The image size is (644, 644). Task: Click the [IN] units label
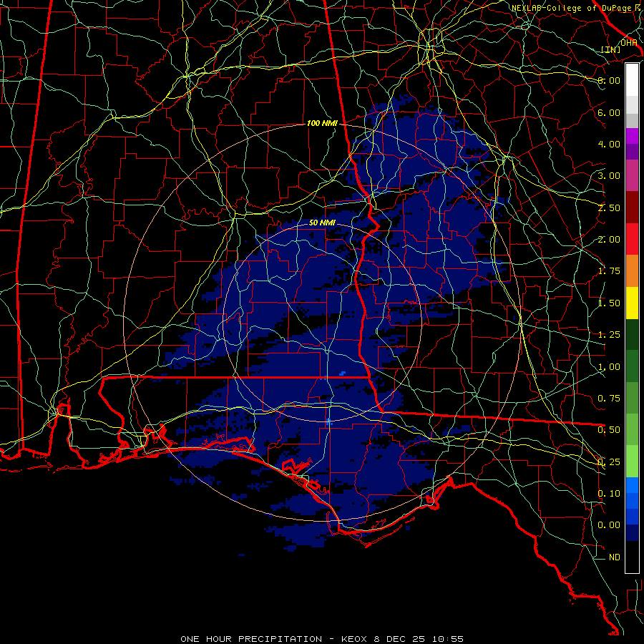(x=610, y=49)
